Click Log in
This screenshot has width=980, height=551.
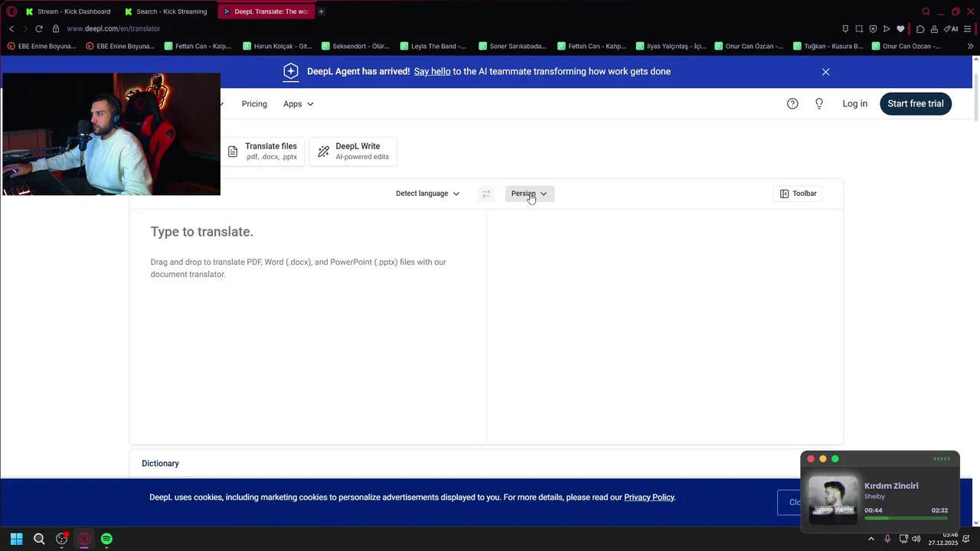[x=854, y=104]
